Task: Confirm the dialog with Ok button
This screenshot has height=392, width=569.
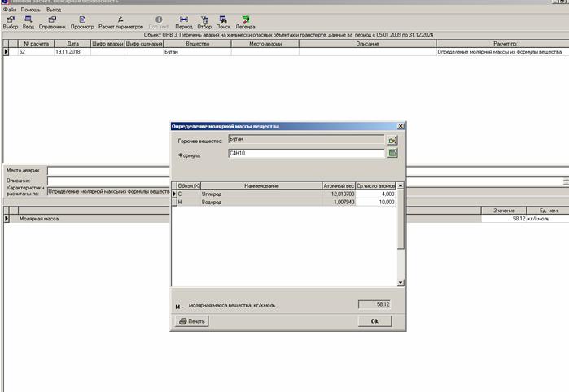Action: (x=374, y=321)
